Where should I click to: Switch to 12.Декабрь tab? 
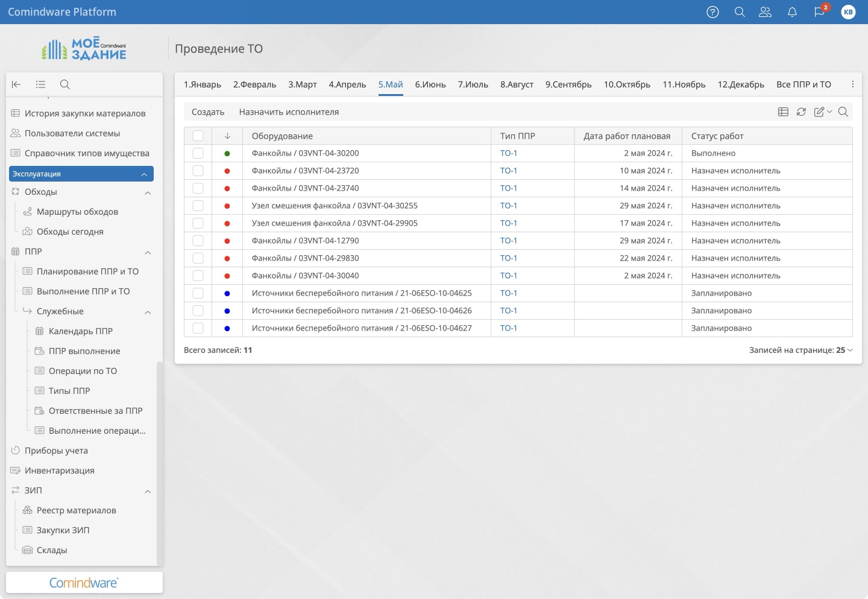coord(741,84)
